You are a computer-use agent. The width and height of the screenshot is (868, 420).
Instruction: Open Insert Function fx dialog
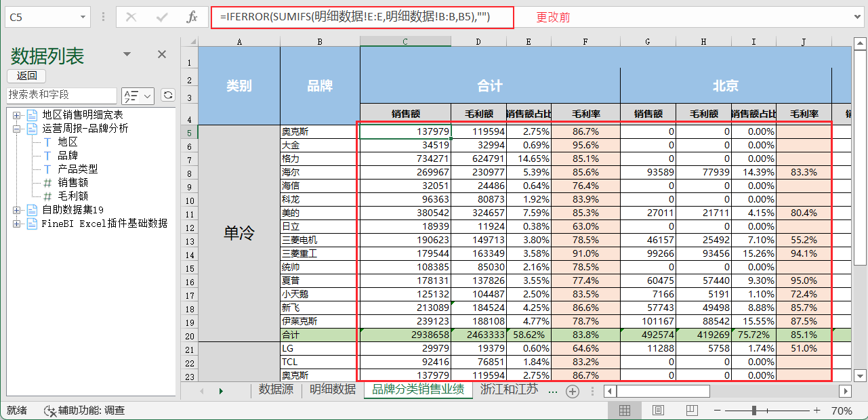coord(192,18)
